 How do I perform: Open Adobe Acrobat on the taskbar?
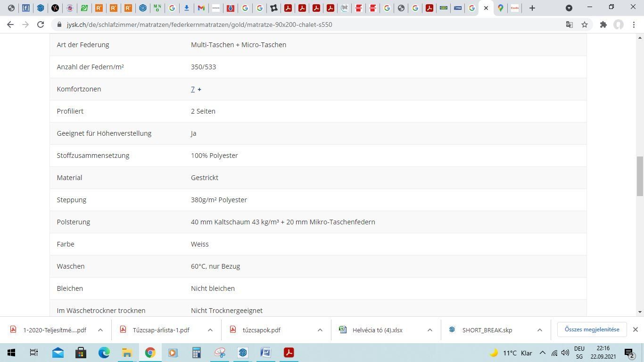click(x=289, y=353)
